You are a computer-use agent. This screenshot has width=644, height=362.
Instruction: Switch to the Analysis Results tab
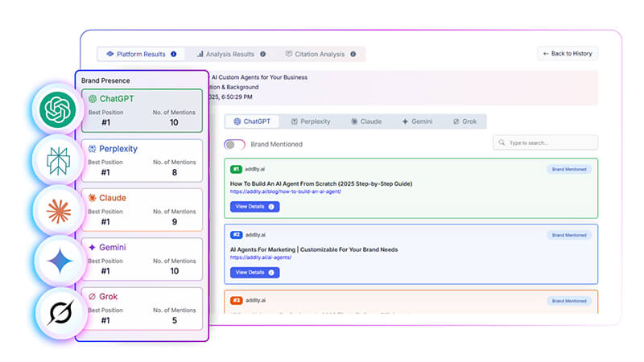click(231, 54)
